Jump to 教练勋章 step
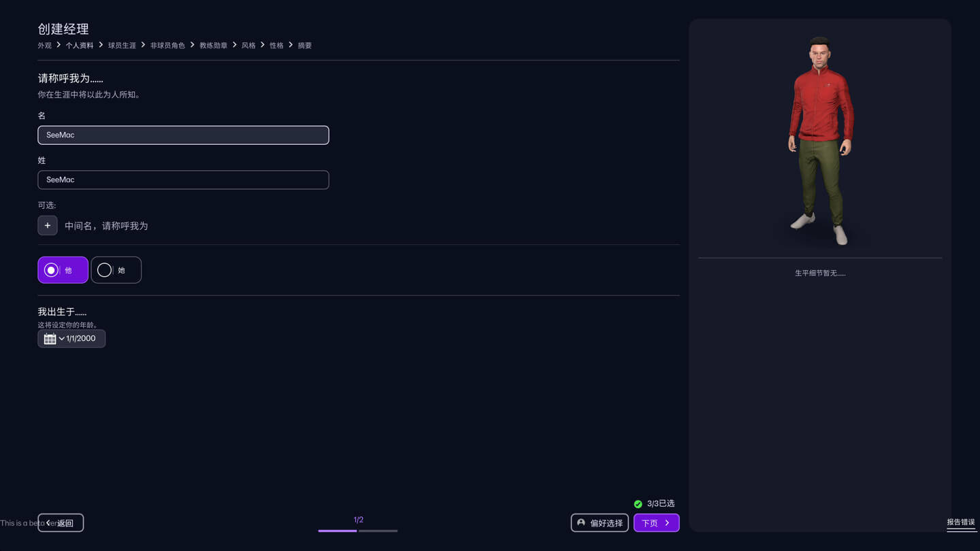This screenshot has height=551, width=980. coord(213,46)
